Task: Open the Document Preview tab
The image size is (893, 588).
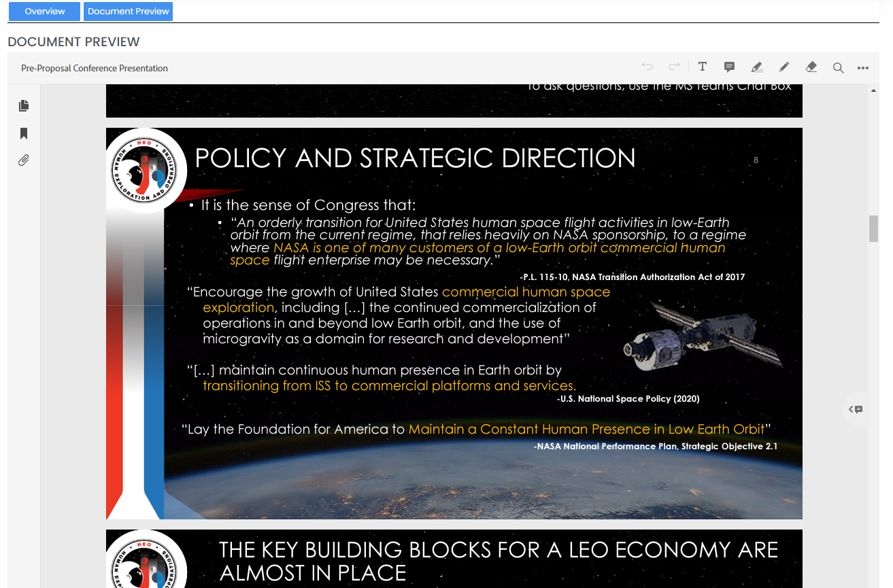Action: point(128,12)
